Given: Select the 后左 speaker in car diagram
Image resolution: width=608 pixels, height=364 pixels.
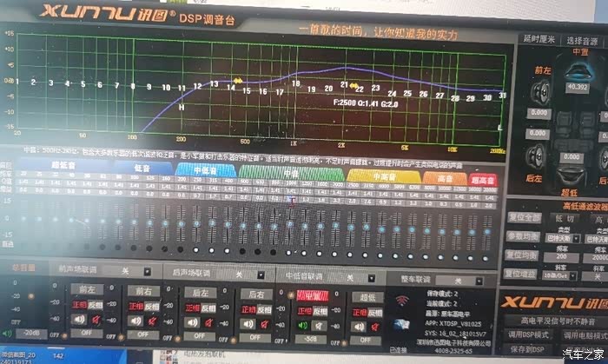Looking at the screenshot, I should [x=537, y=157].
